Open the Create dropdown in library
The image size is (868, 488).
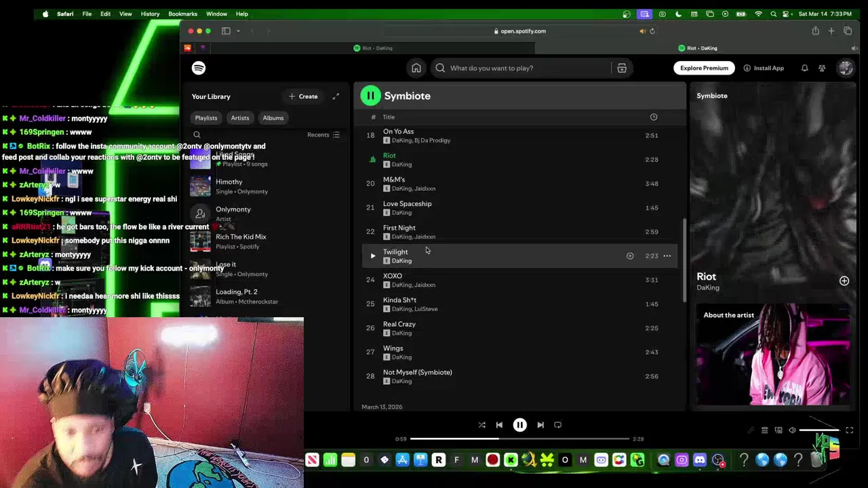click(303, 96)
